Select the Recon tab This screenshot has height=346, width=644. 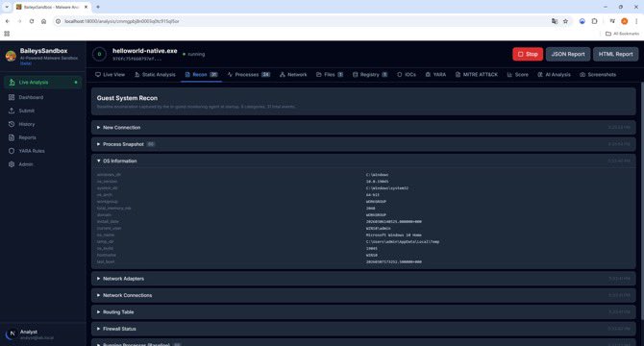pos(201,75)
